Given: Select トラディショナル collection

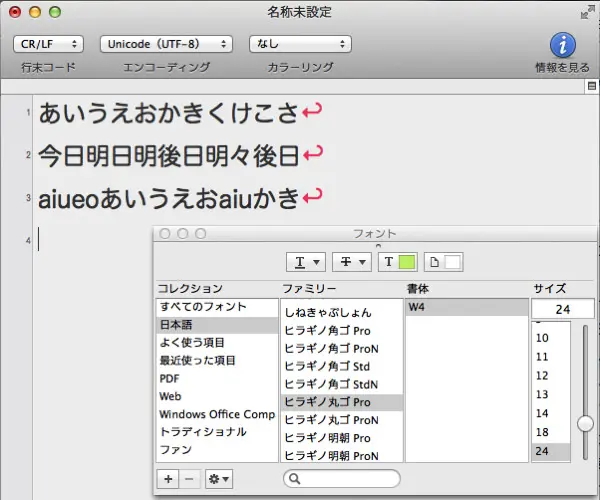Looking at the screenshot, I should pyautogui.click(x=217, y=432).
